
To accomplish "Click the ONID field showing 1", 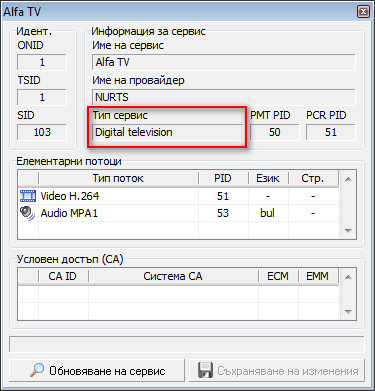I will [x=42, y=62].
